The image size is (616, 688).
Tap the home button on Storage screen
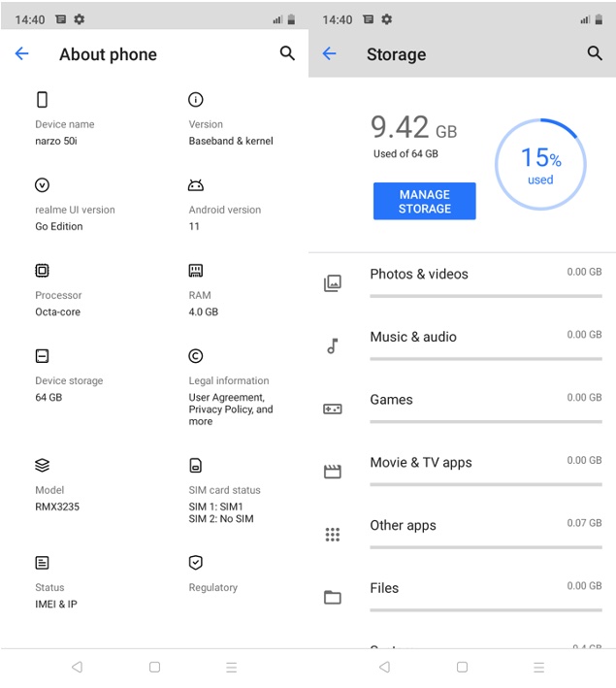coord(462,667)
